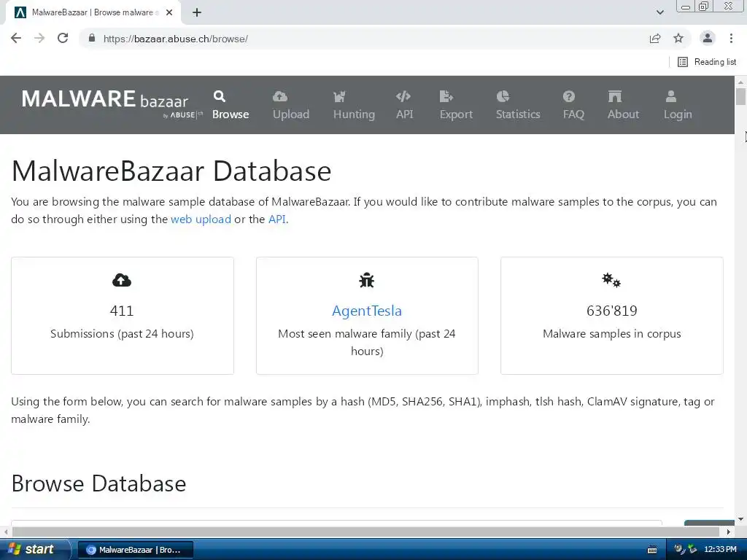The image size is (747, 560).
Task: Click the MalwareBazaar taskbar button
Action: tap(135, 550)
